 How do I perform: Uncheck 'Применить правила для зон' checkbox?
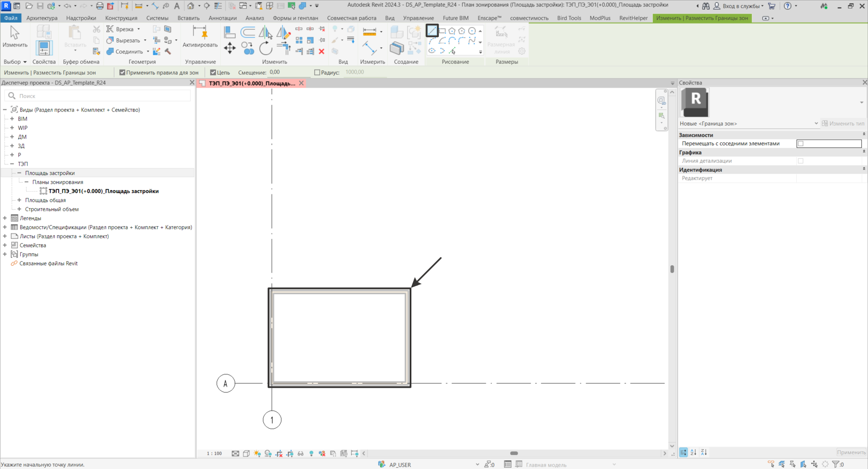(122, 72)
